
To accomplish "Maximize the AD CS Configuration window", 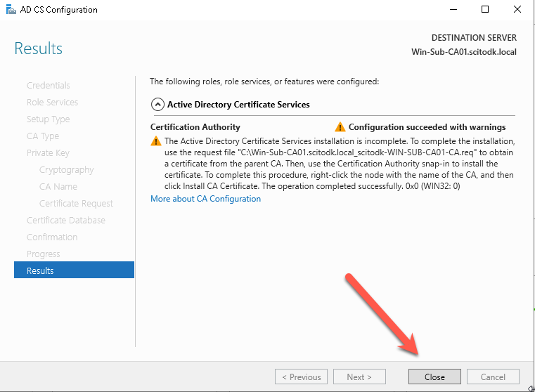I will click(x=485, y=10).
